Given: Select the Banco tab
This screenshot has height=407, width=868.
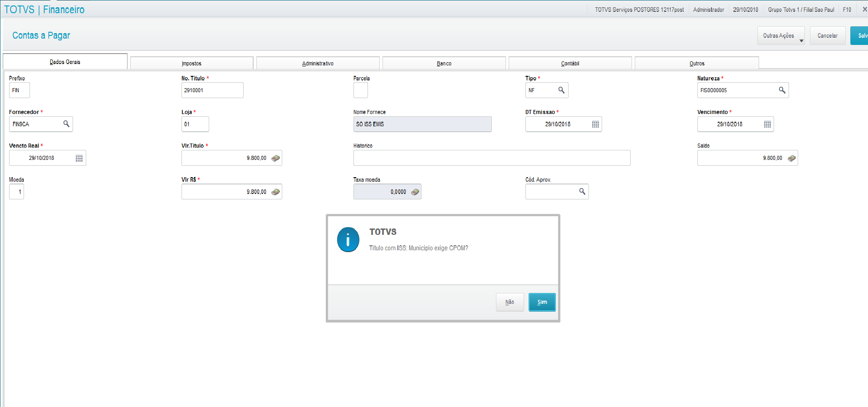Looking at the screenshot, I should (x=444, y=63).
